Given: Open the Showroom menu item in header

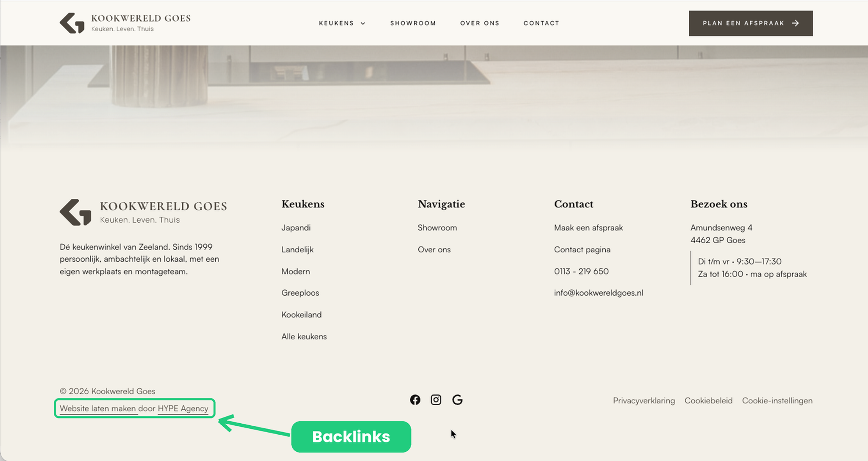Looking at the screenshot, I should 413,23.
